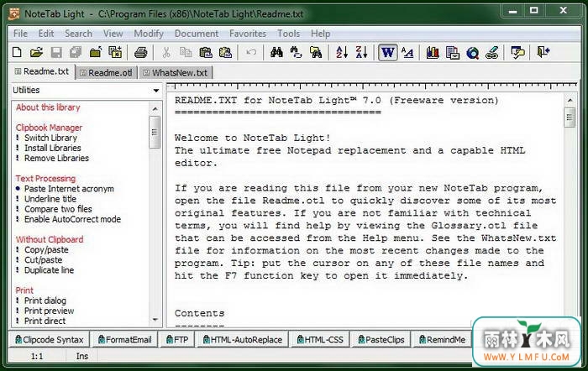
Task: Switch to the WhatsNew.txt tab
Action: [x=176, y=73]
